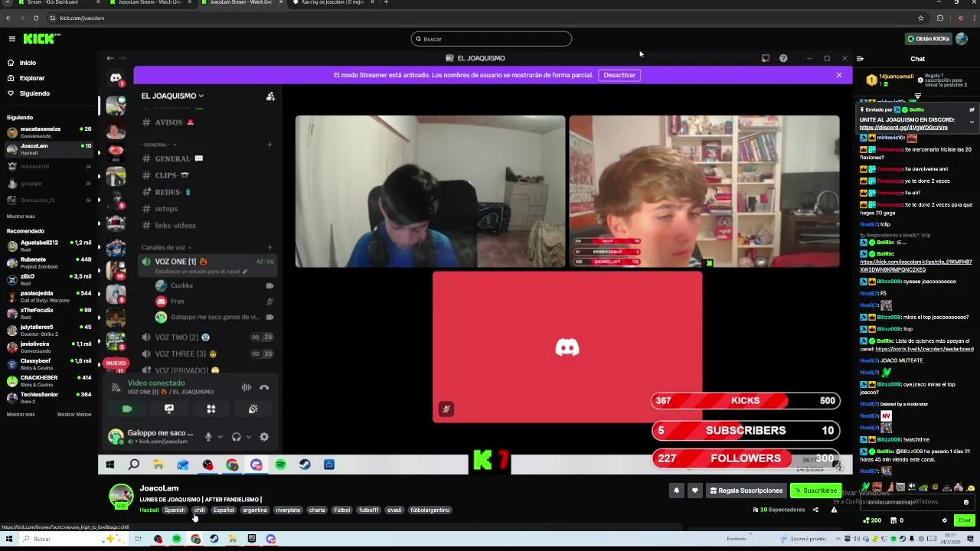Open the Kick hamburger menu
This screenshot has height=551, width=980.
(x=11, y=38)
